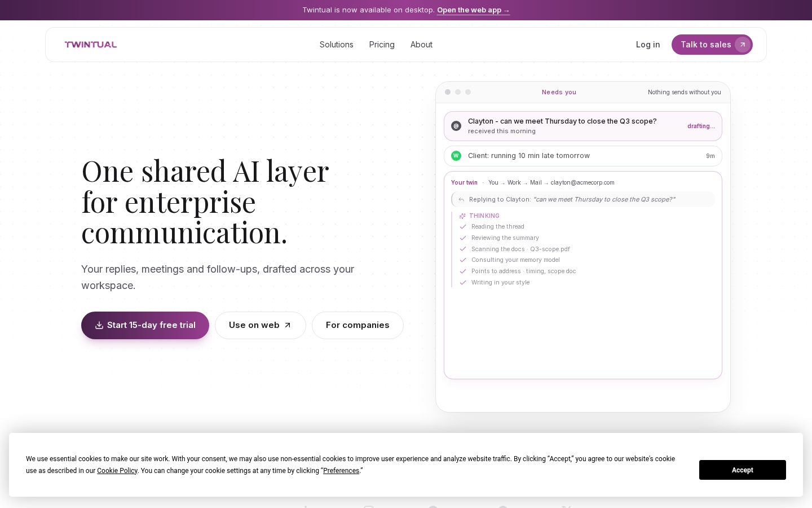Click the reply arrow icon before Replying to Clayton

coord(461,199)
